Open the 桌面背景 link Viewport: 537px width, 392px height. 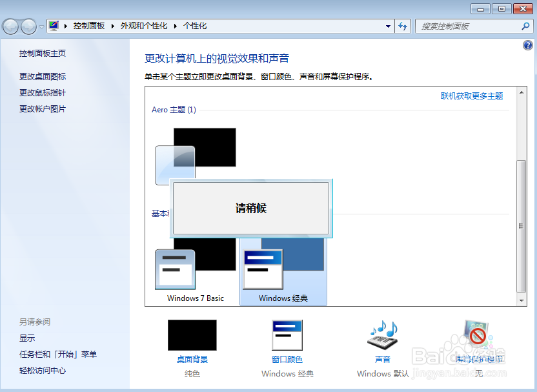192,359
